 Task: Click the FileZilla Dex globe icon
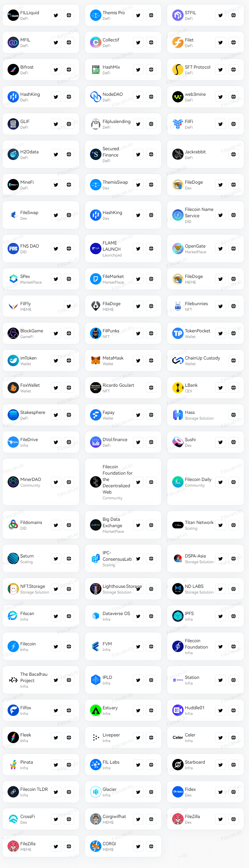point(234,819)
